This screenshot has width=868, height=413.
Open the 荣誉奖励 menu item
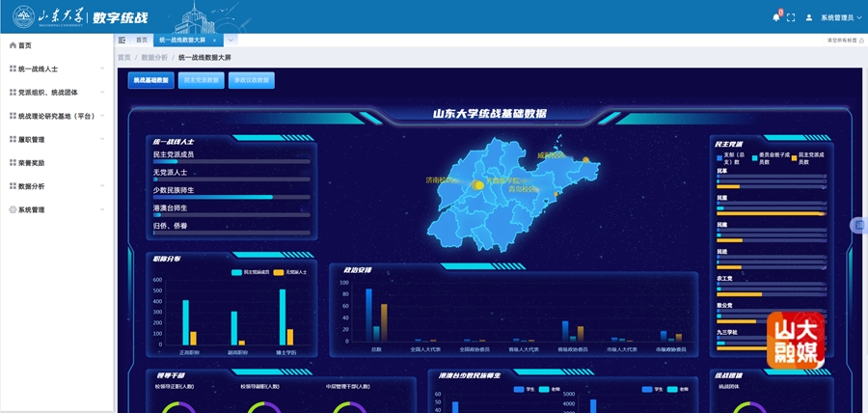[31, 163]
